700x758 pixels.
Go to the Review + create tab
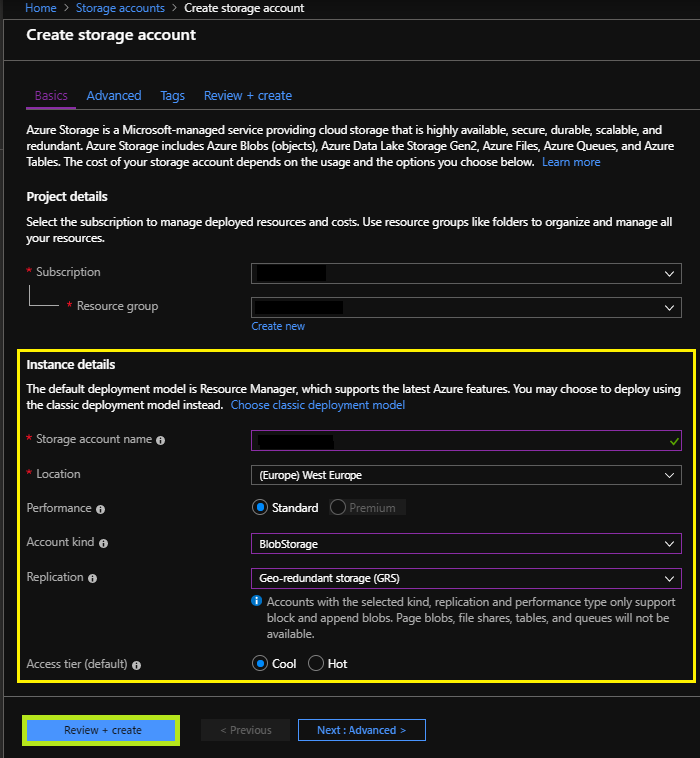248,96
